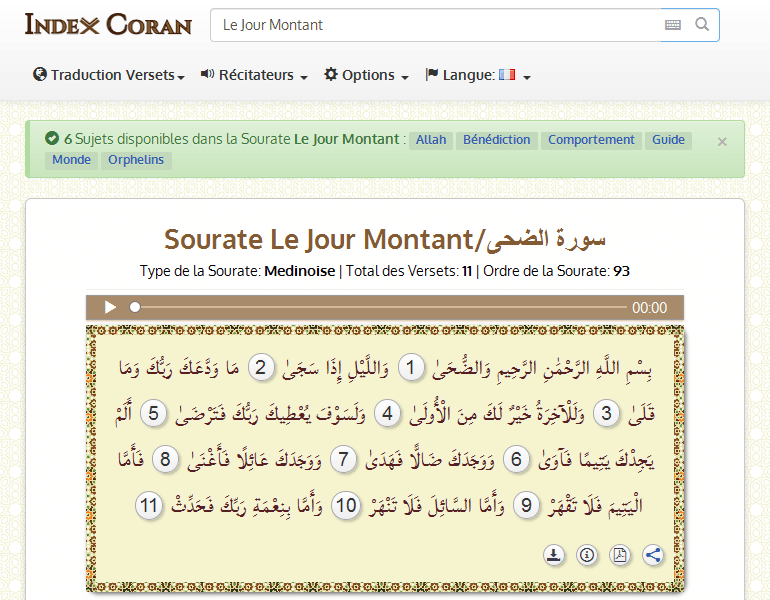Expand the Traduction Versets dropdown
The width and height of the screenshot is (770, 600).
pyautogui.click(x=109, y=75)
